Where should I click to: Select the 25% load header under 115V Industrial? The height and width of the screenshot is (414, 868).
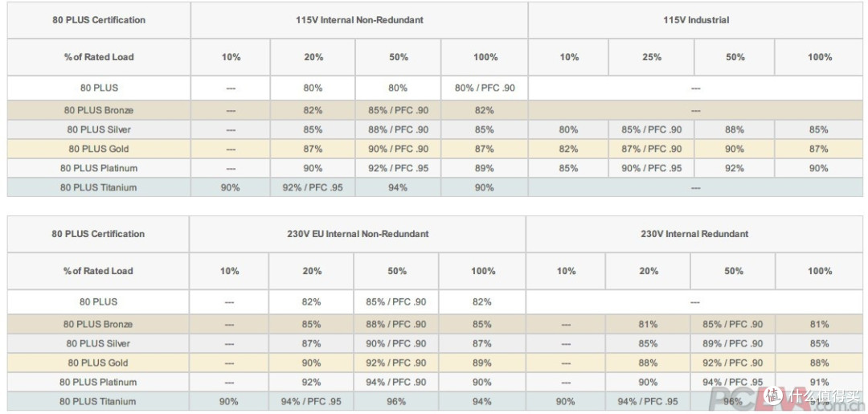click(652, 57)
